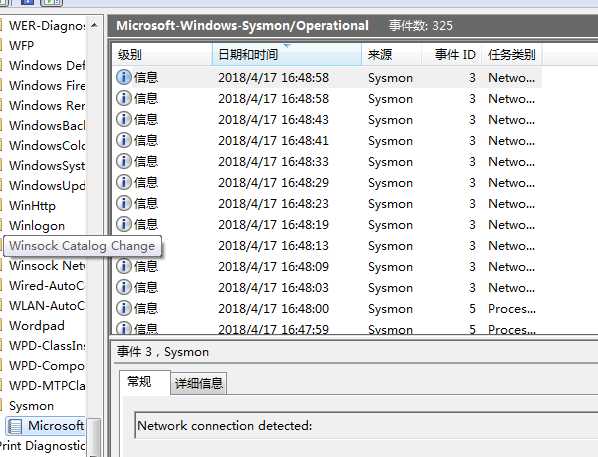
Task: Select the WFP tree node
Action: click(x=21, y=45)
